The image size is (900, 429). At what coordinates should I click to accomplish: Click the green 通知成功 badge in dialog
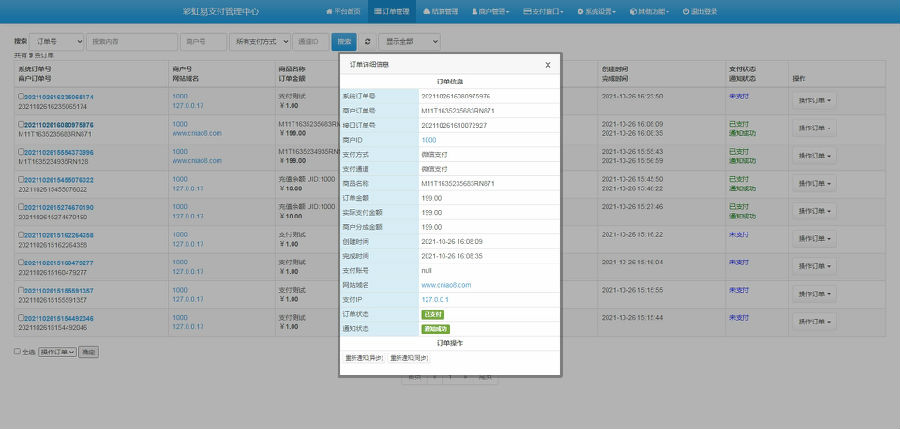tap(436, 329)
